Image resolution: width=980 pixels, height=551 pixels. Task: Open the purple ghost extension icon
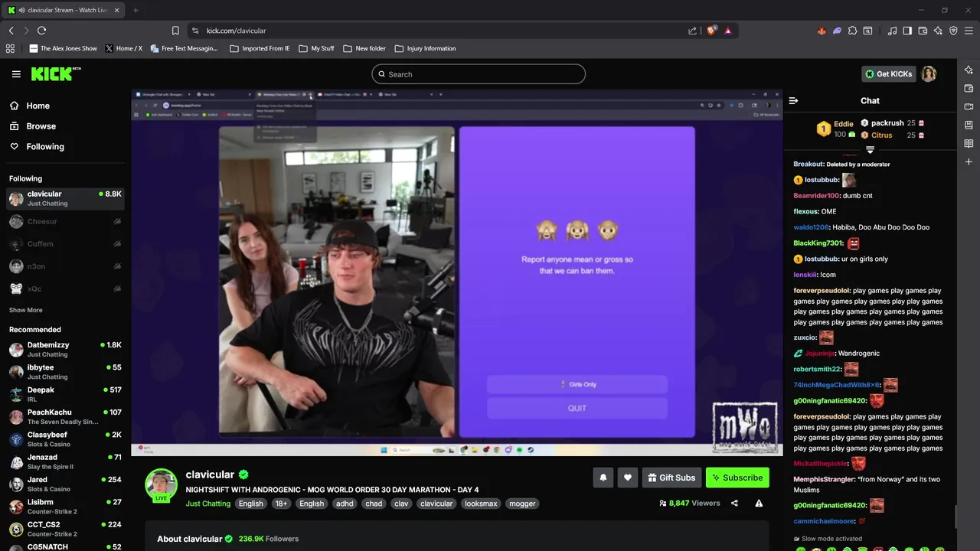pyautogui.click(x=837, y=31)
